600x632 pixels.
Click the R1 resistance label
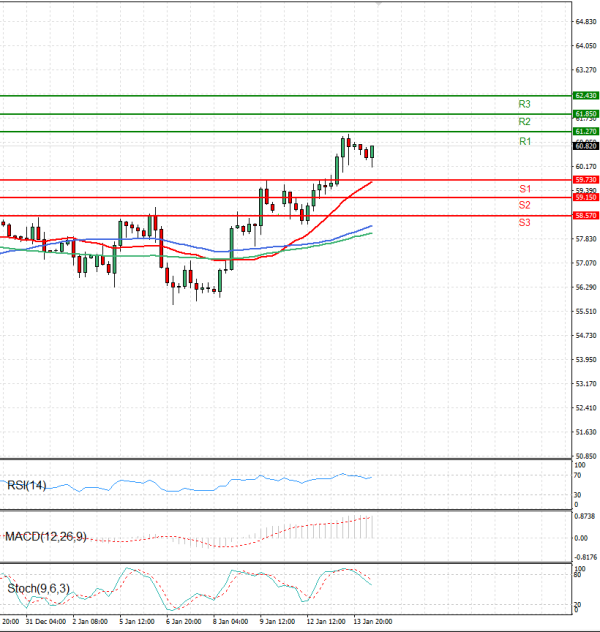pos(524,142)
